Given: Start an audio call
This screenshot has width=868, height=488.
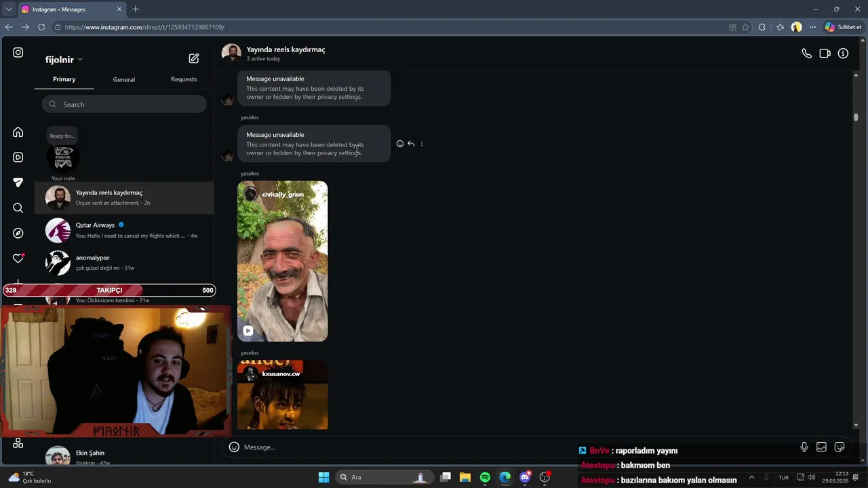Looking at the screenshot, I should [x=806, y=54].
